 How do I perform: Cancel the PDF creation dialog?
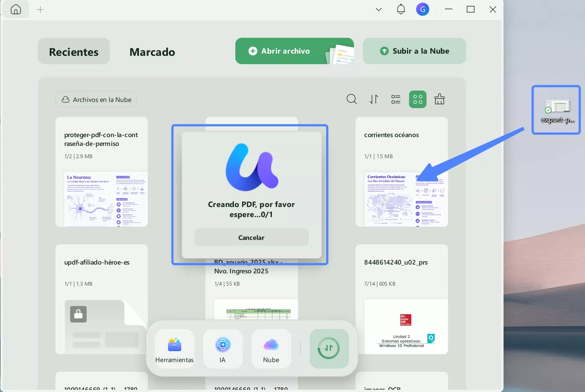click(252, 237)
